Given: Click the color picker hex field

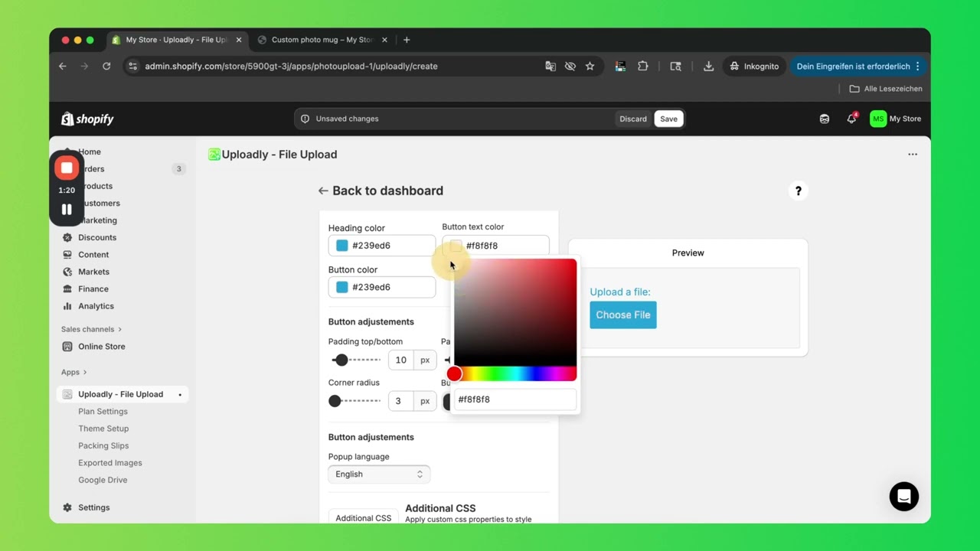Looking at the screenshot, I should (x=515, y=399).
